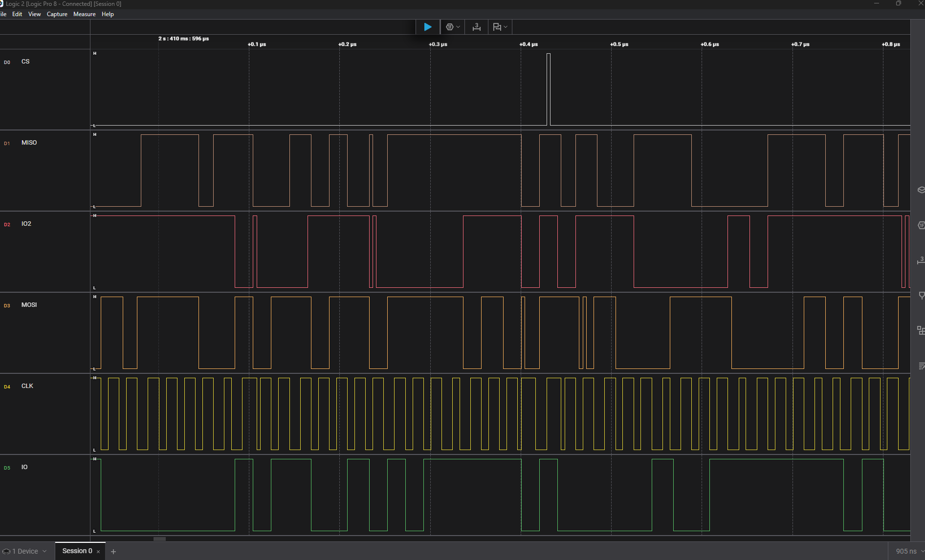Select the IO channel label
The width and height of the screenshot is (925, 560).
click(x=24, y=467)
